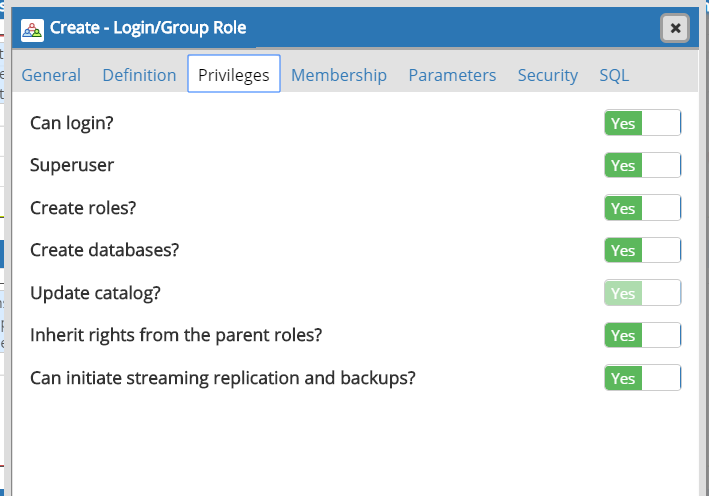This screenshot has height=496, width=709.
Task: Switch to the Security tab
Action: [x=548, y=75]
